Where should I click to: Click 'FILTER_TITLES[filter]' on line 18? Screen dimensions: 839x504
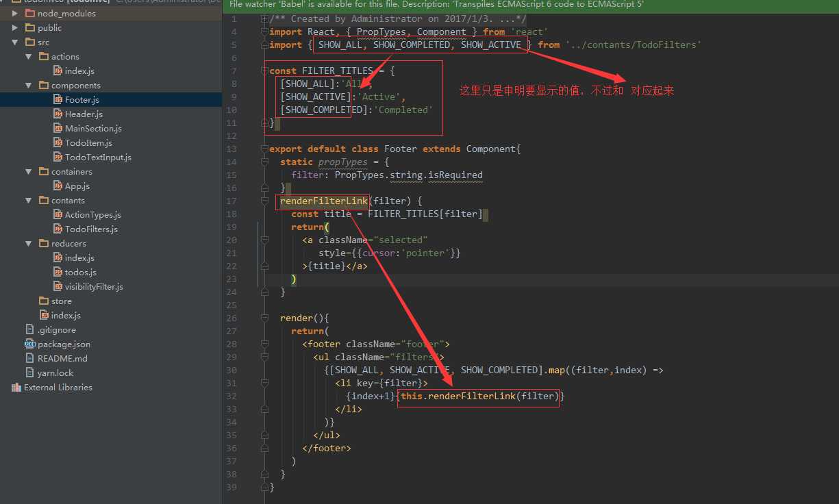425,214
